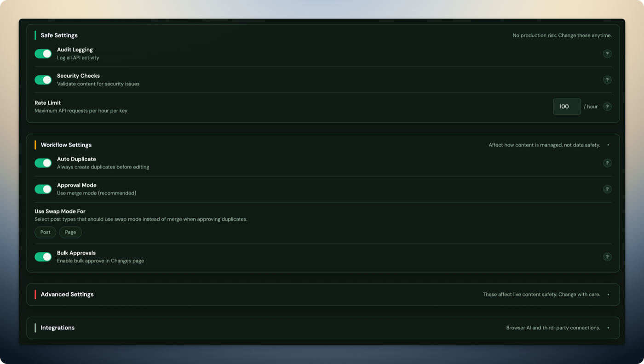Open help tooltip for Bulk Approvals
644x364 pixels.
click(x=607, y=256)
